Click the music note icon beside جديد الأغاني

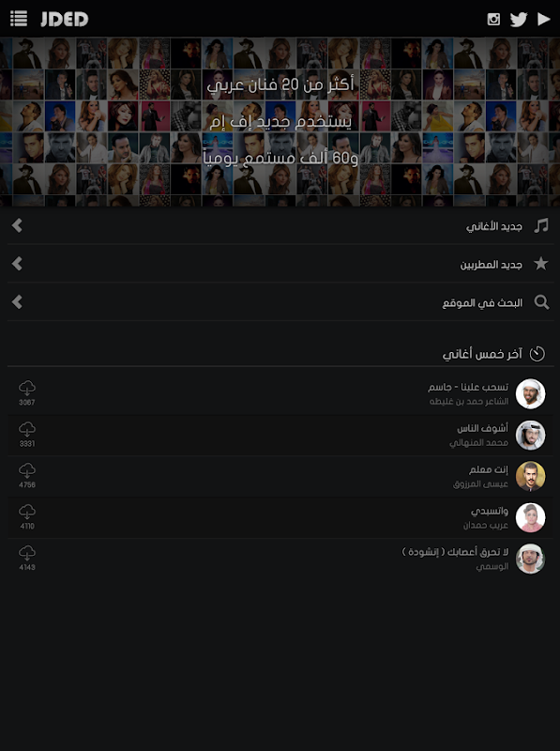[x=541, y=225]
